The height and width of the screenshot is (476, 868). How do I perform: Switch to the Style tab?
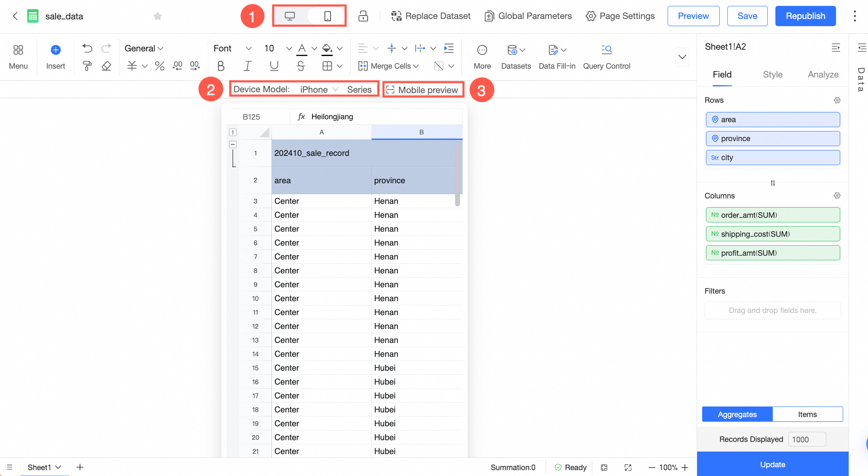tap(772, 75)
